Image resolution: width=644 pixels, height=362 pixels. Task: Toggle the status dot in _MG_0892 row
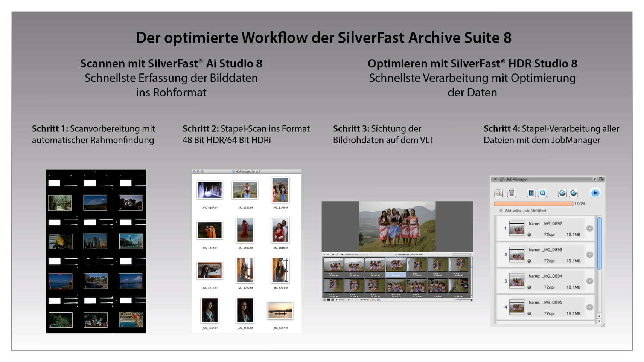(x=529, y=234)
